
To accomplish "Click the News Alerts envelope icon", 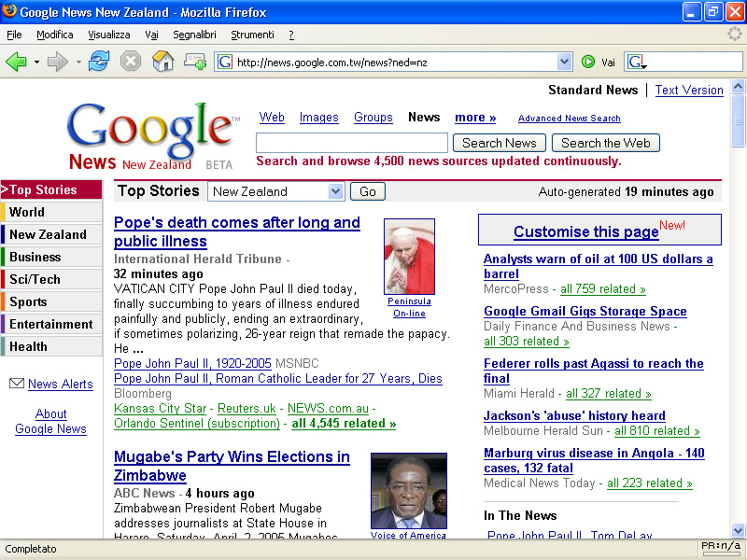I will pyautogui.click(x=17, y=383).
